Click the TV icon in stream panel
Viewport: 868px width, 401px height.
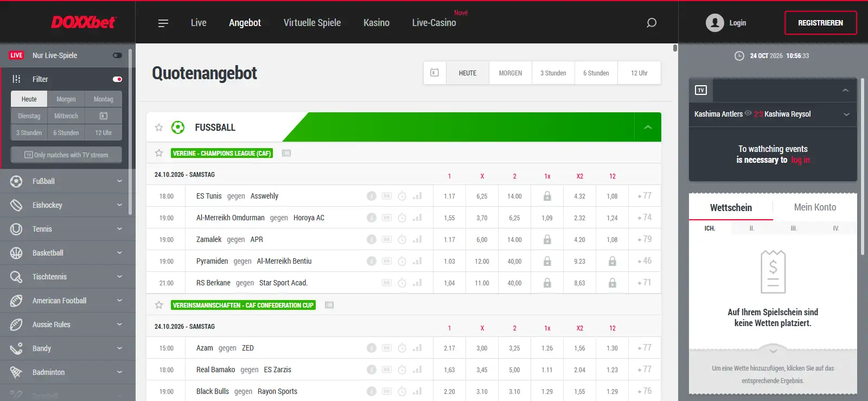coord(701,90)
